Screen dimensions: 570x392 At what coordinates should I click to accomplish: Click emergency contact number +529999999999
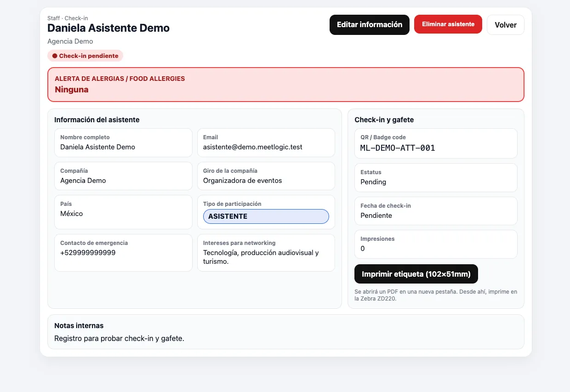coord(88,253)
